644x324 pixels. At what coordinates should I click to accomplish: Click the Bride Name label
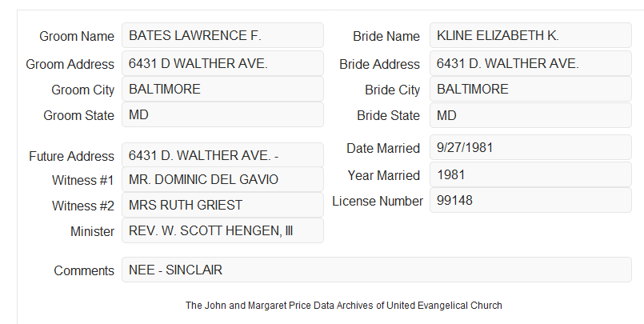[x=386, y=36]
